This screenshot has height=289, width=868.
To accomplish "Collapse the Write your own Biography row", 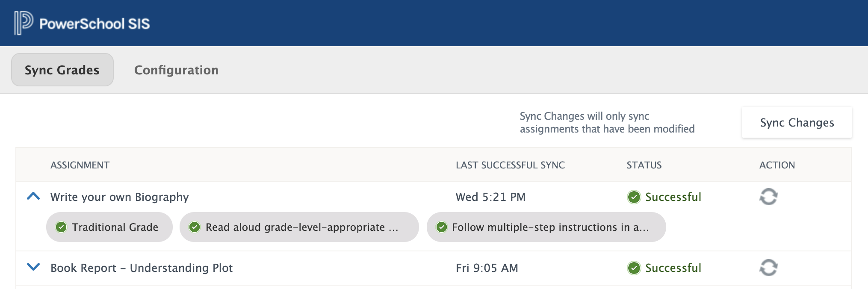I will (x=33, y=197).
